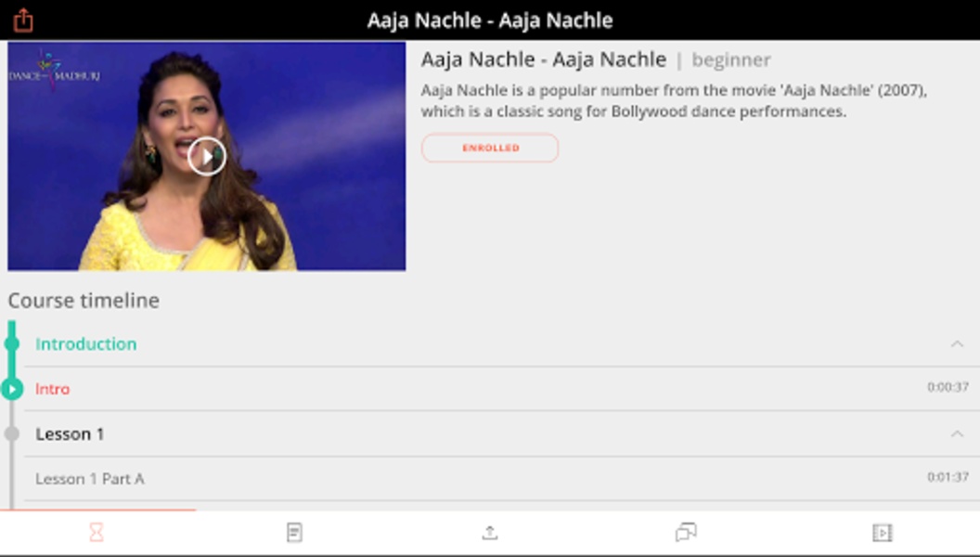The image size is (980, 557).
Task: Select the Lesson 1 section heading
Action: click(70, 434)
